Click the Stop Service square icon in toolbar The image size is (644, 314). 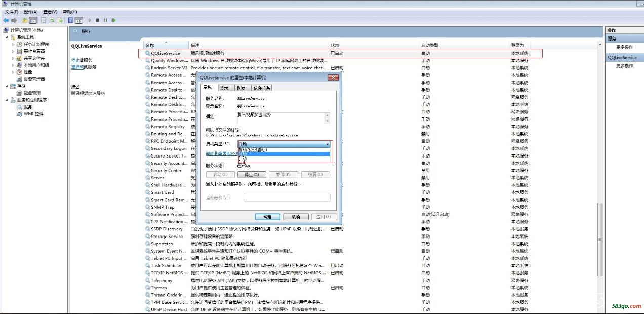(x=98, y=20)
